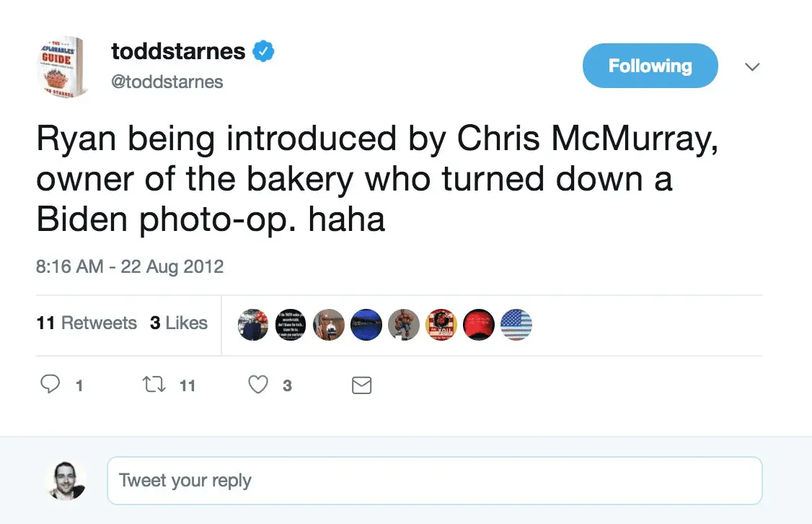Open the @toddstarnes handle link
812x524 pixels.
[x=167, y=82]
